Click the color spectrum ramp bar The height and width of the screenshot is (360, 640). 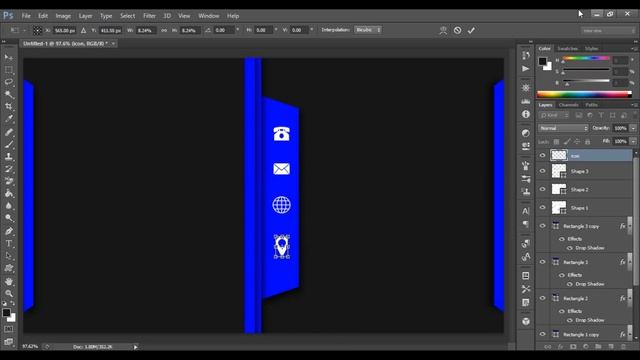[584, 94]
